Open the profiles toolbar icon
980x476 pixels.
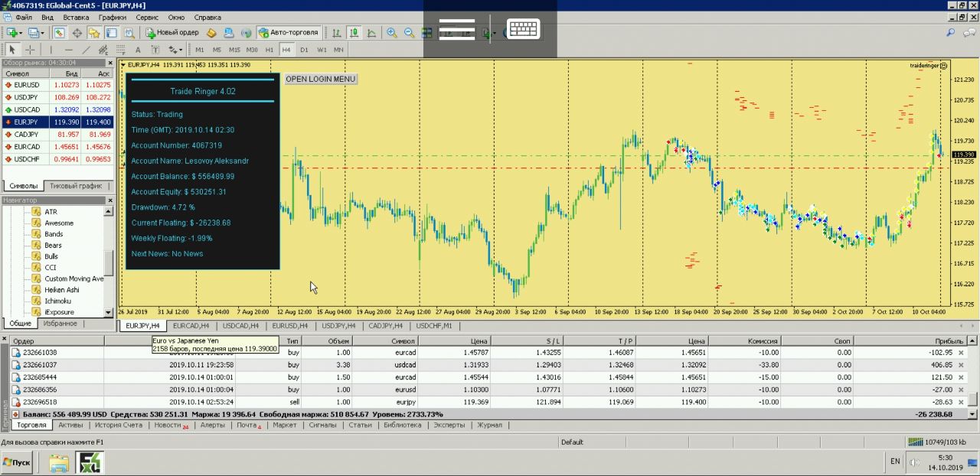click(34, 33)
